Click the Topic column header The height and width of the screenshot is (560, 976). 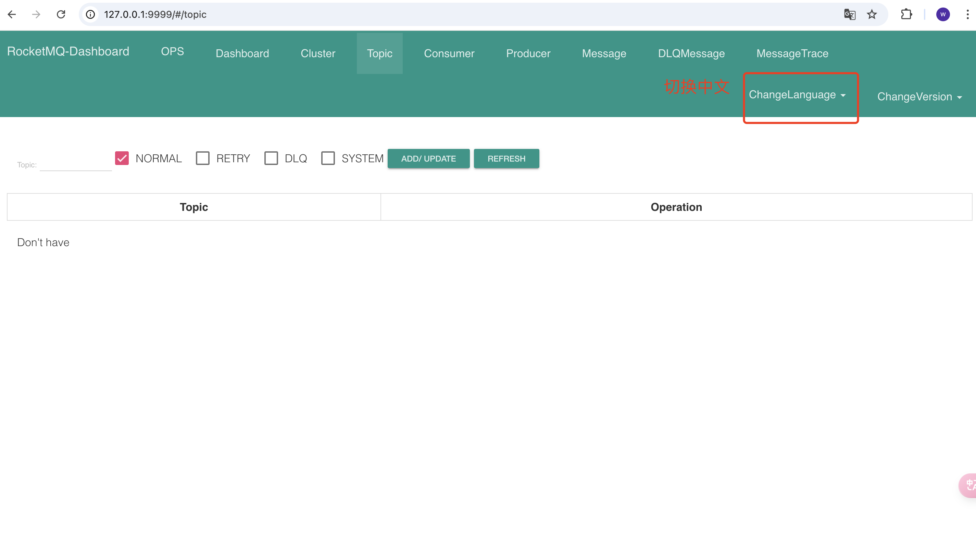(194, 207)
